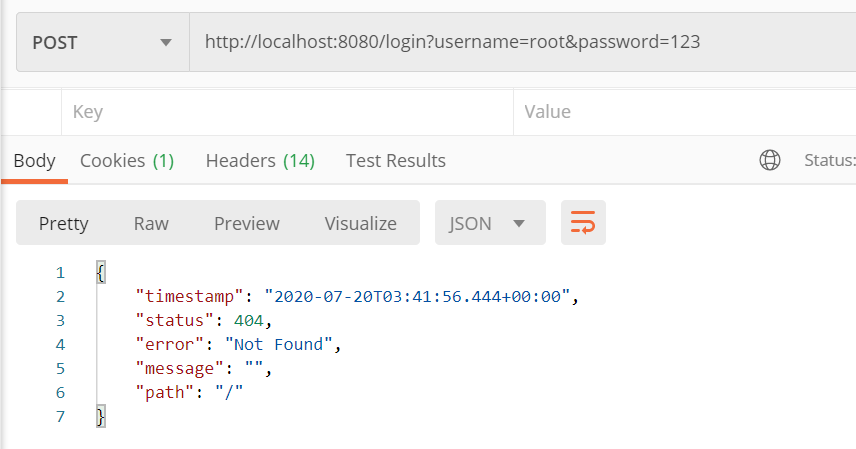Click the globe network icon
Image resolution: width=856 pixels, height=449 pixels.
tap(770, 160)
